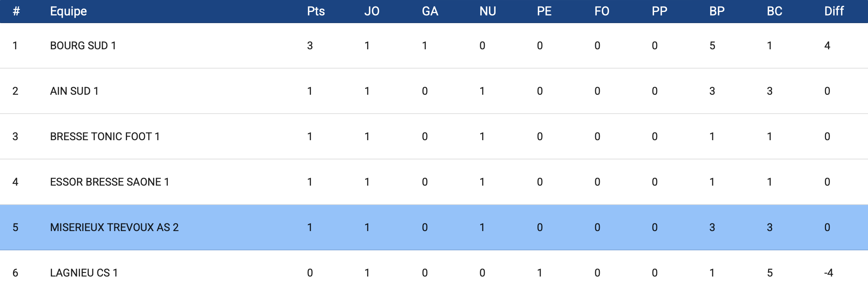The height and width of the screenshot is (295, 868).
Task: Click the Equipe column header
Action: (x=68, y=11)
